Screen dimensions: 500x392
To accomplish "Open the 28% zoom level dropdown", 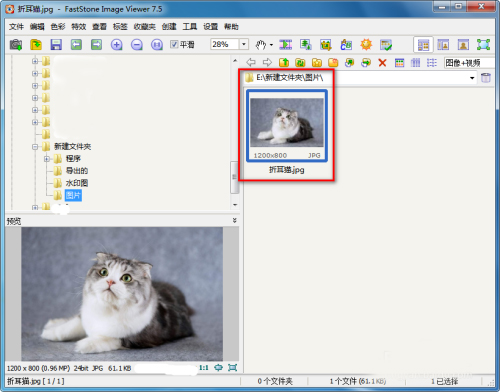I will 244,44.
